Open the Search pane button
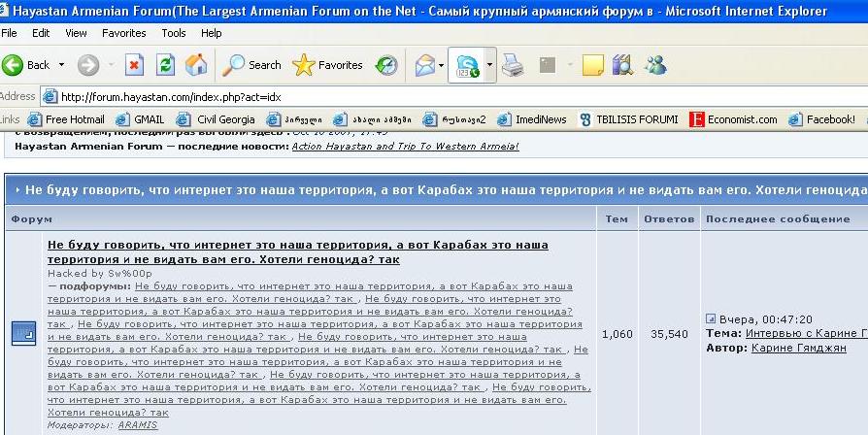The height and width of the screenshot is (435, 868). point(251,65)
